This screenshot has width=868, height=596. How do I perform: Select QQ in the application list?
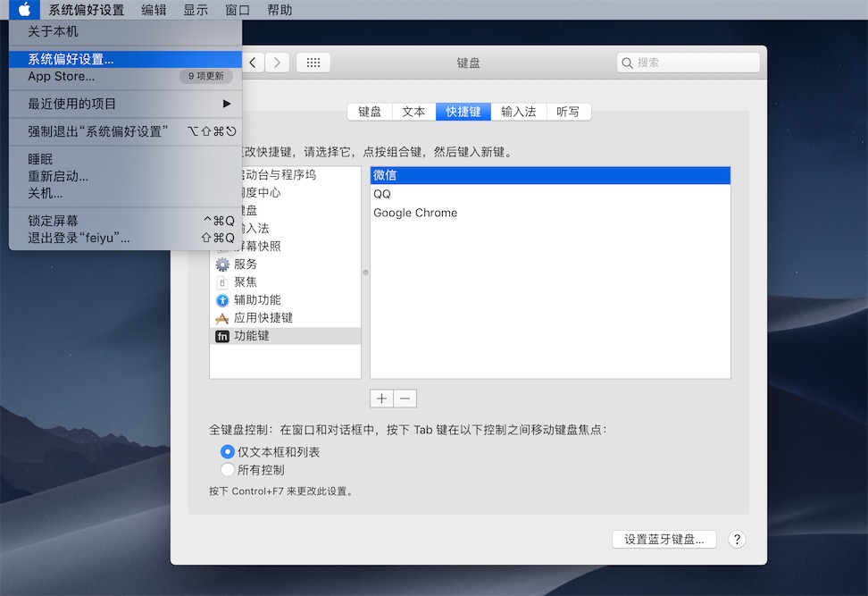(550, 194)
